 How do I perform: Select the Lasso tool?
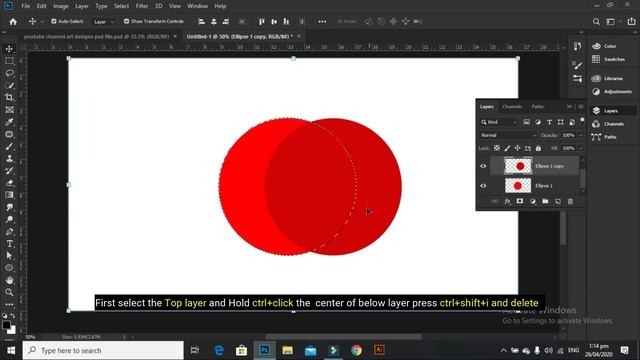pos(9,73)
